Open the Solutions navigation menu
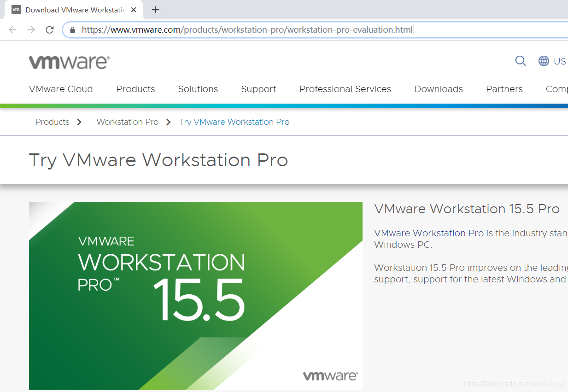This screenshot has height=392, width=568. coord(198,89)
